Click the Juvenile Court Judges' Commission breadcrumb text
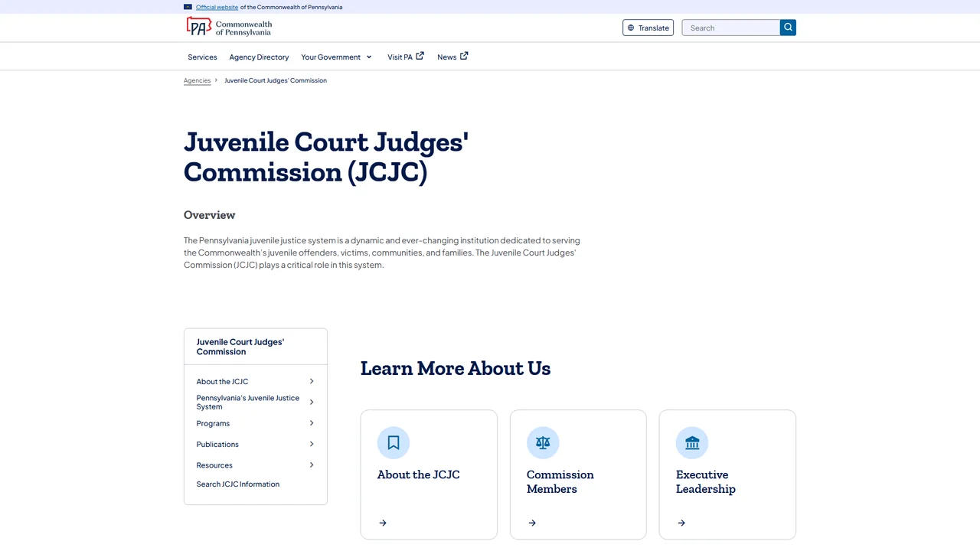Screen dimensions: 980x551 [x=276, y=80]
